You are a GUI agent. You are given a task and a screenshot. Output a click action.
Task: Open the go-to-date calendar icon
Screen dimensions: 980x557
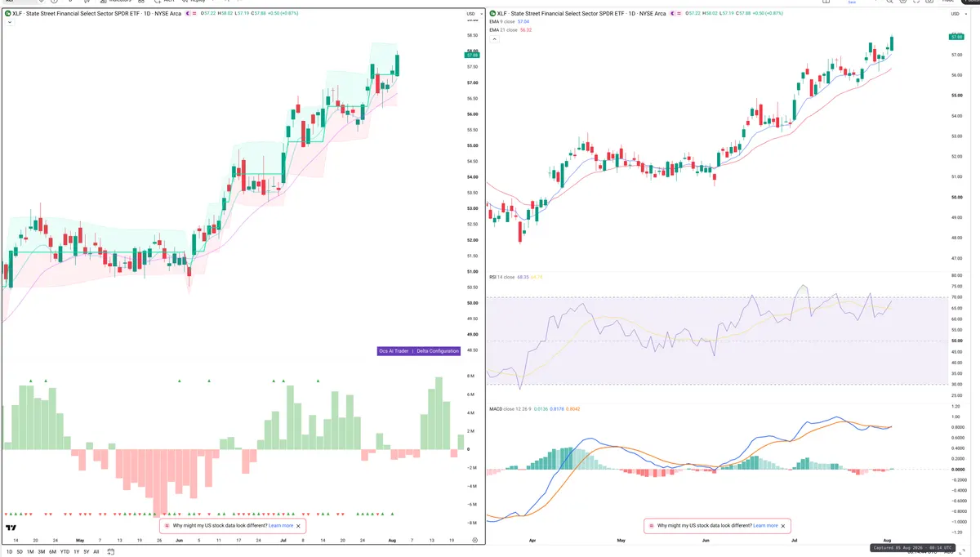point(110,552)
